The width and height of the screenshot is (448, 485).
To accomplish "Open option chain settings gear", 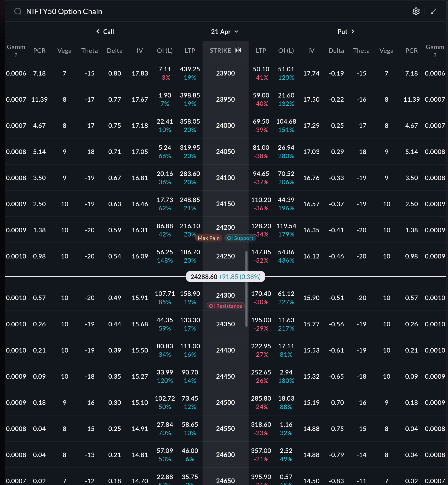I will (416, 11).
